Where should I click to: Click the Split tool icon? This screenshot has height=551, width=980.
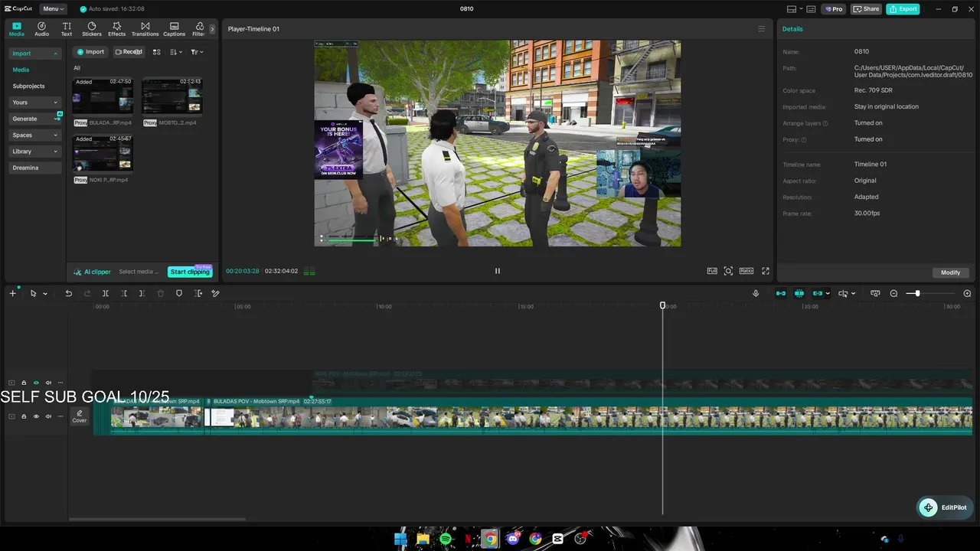[x=106, y=293]
